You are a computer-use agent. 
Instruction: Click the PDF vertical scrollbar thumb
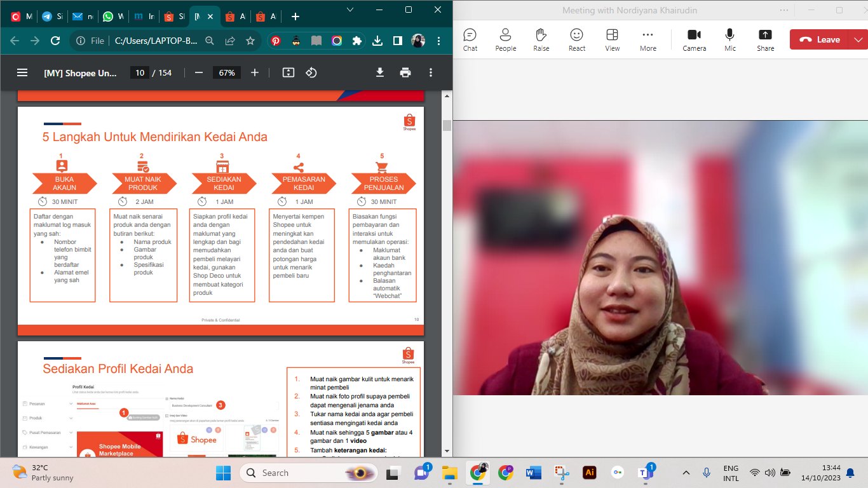tap(447, 125)
